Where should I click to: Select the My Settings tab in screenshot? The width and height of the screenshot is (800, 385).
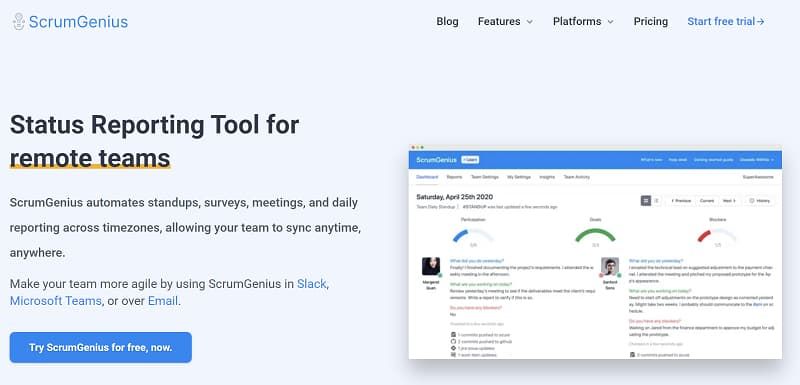(x=519, y=177)
